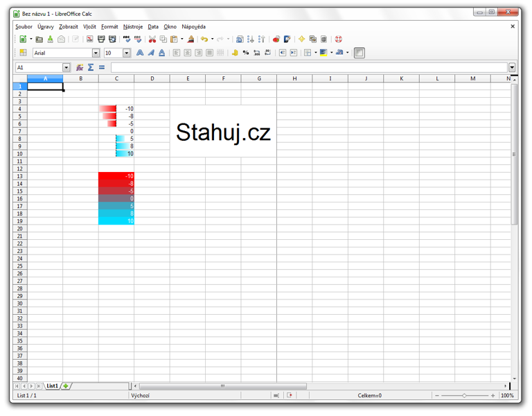
Task: Open the Paste options dropdown arrow
Action: pos(182,39)
